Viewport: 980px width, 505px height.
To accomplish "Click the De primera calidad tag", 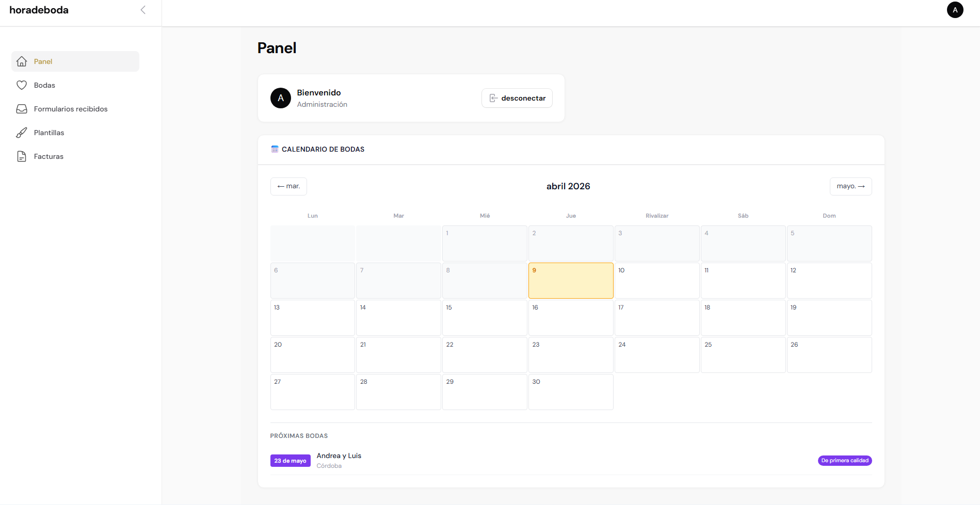I will 845,461.
